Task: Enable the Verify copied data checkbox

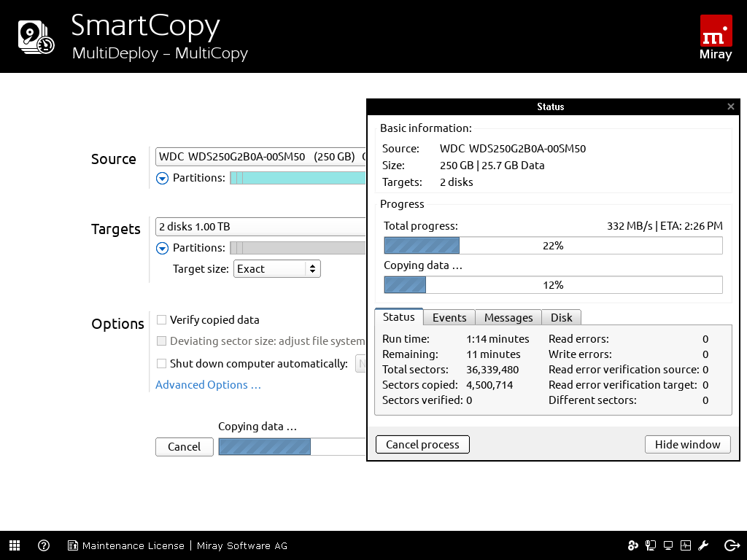Action: pos(162,319)
